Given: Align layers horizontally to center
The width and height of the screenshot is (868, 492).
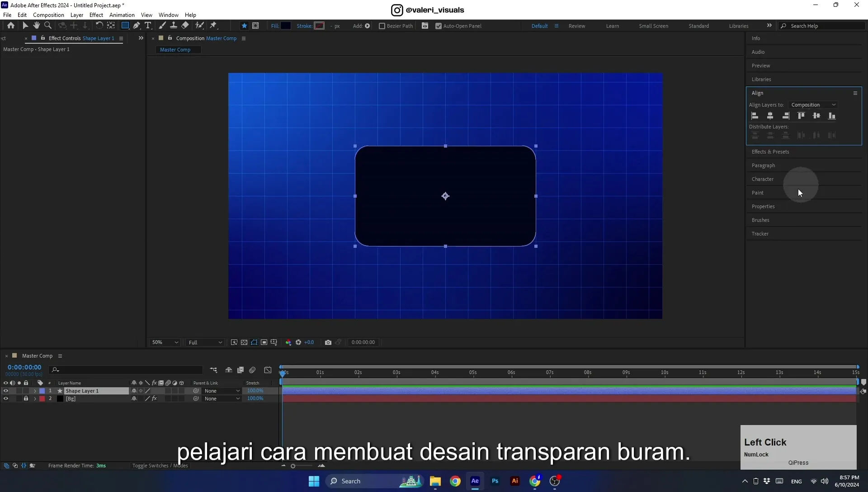Looking at the screenshot, I should [x=770, y=116].
